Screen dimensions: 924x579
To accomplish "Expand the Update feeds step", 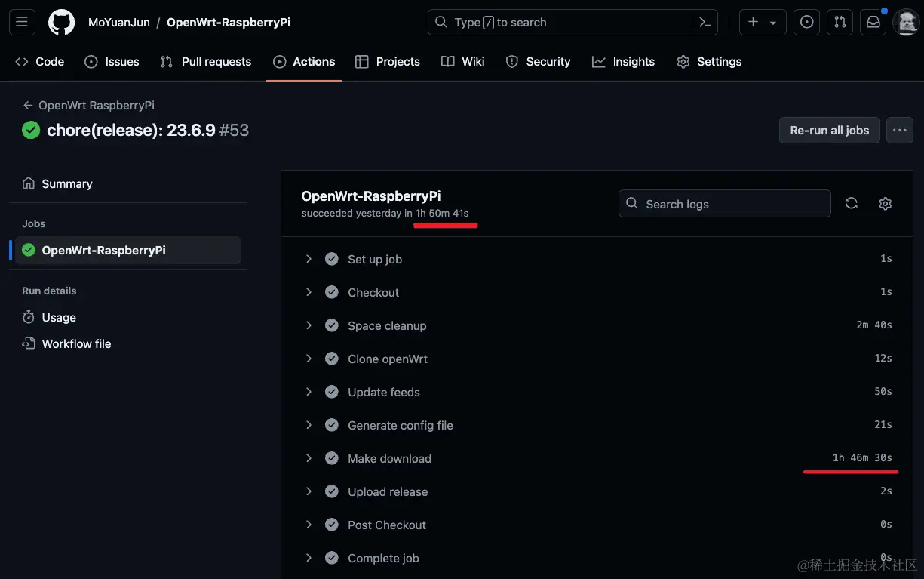I will tap(309, 392).
